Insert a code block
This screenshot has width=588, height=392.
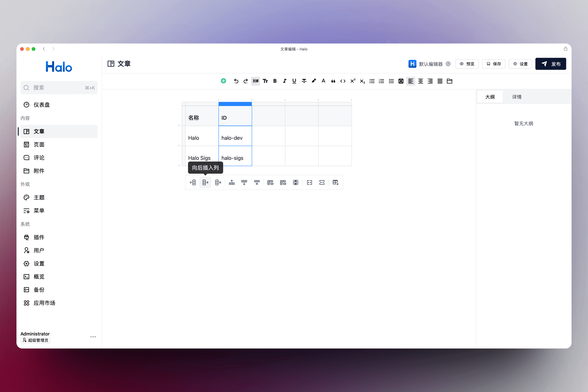coord(401,81)
